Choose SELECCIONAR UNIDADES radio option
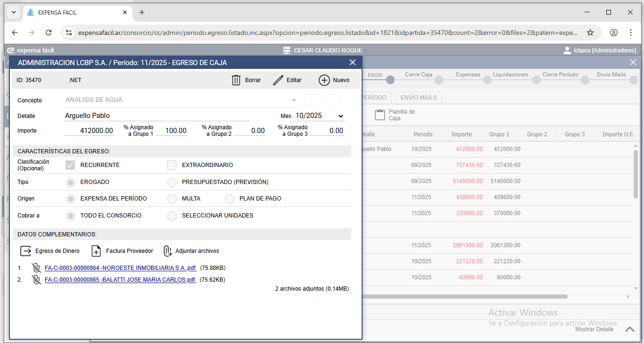The image size is (644, 343). pos(172,216)
